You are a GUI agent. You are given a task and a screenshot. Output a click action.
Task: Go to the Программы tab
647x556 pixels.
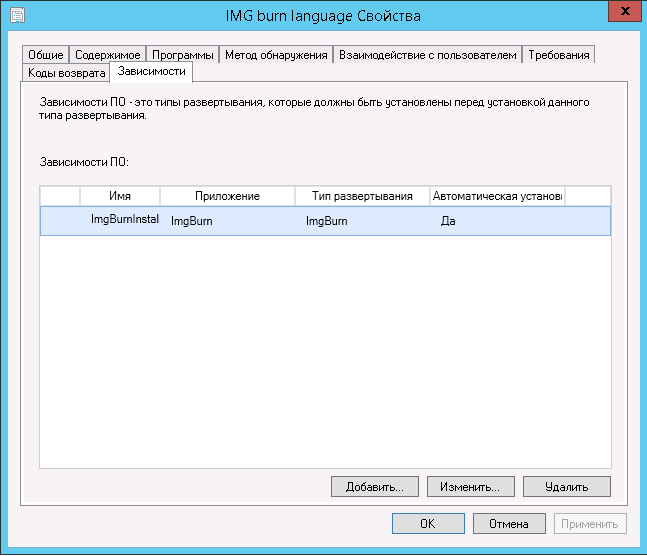[182, 55]
